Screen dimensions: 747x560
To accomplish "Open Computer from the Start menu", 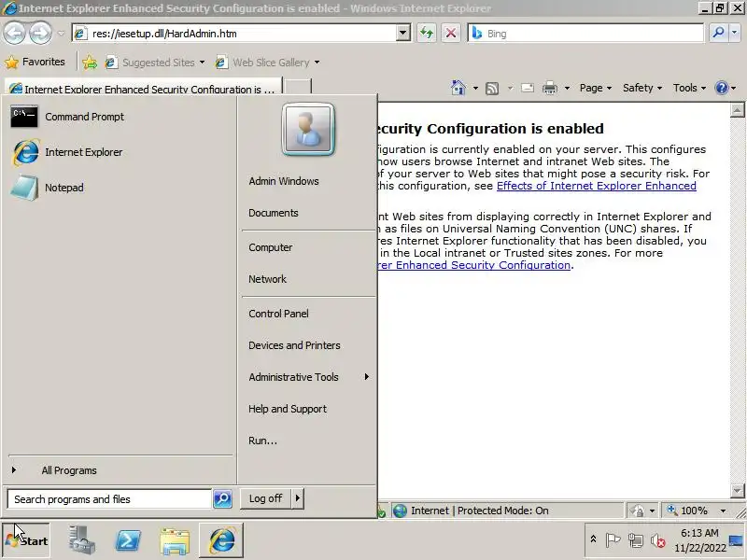I will pos(270,247).
